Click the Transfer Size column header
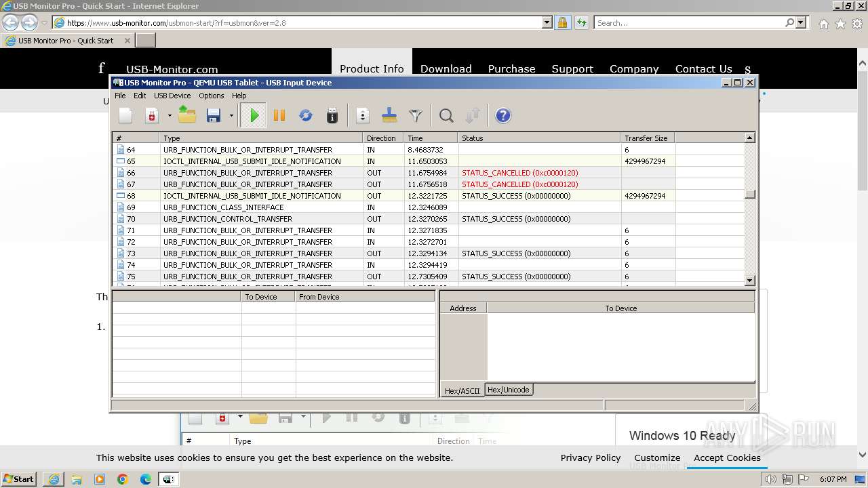This screenshot has width=868, height=488. click(x=648, y=138)
